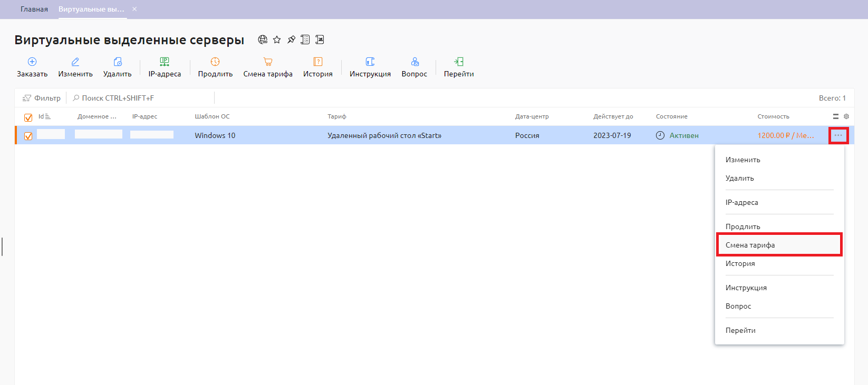Click the Перейти toolbar icon
This screenshot has height=385, width=868.
(x=459, y=62)
